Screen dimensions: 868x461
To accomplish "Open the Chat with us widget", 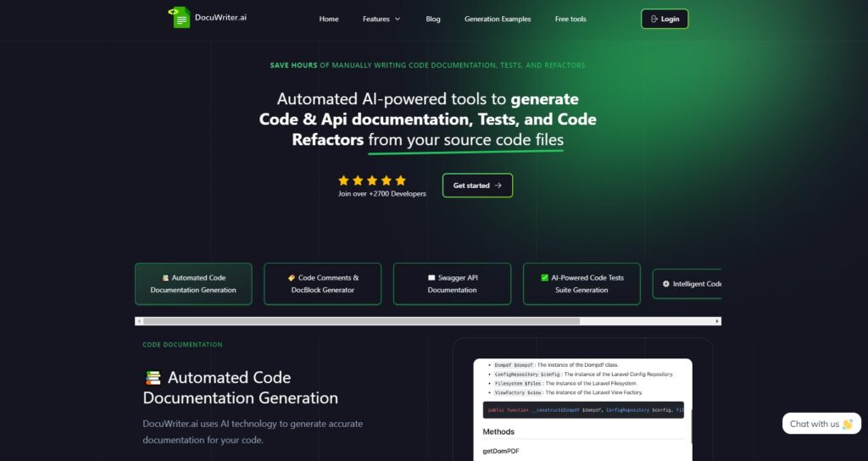I will (x=821, y=424).
